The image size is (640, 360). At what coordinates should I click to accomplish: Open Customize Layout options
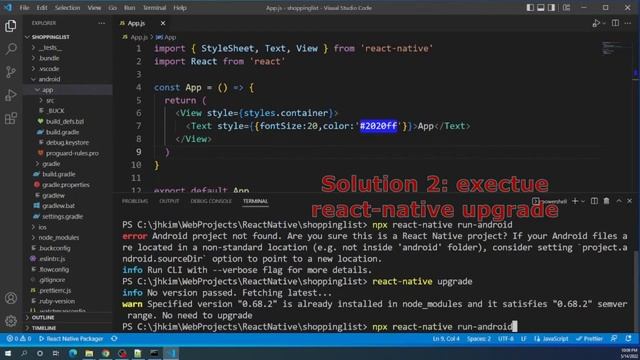tap(566, 7)
